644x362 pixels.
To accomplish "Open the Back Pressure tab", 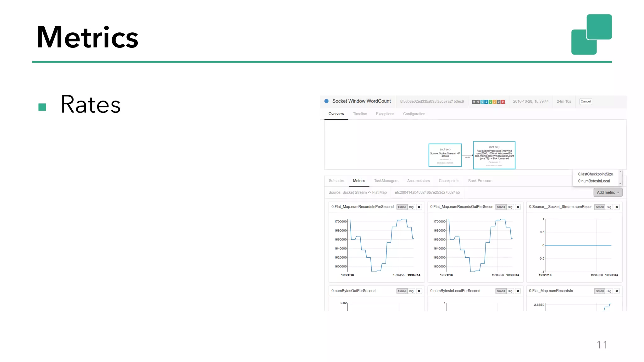I will tap(480, 181).
